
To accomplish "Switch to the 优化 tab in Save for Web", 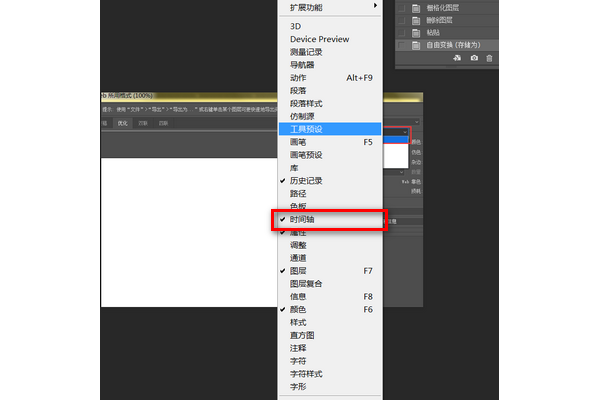I will point(122,123).
